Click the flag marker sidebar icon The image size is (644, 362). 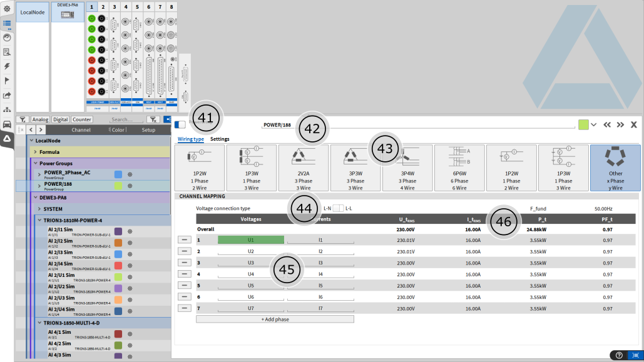7,81
